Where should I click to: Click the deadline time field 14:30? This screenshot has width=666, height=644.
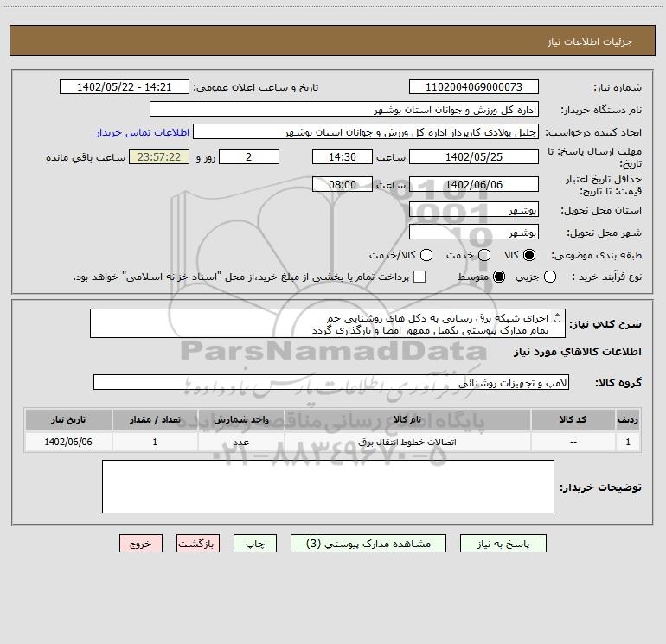click(343, 156)
